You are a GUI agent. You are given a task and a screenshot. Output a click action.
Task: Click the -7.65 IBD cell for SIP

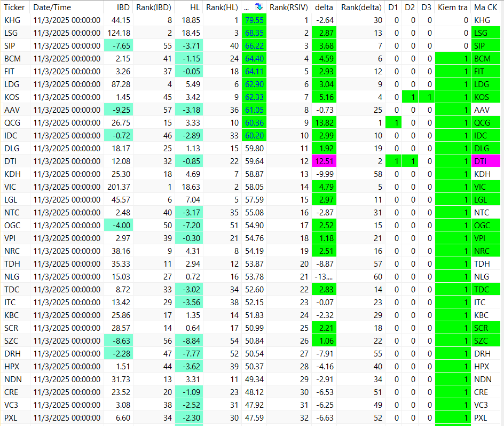(x=119, y=46)
